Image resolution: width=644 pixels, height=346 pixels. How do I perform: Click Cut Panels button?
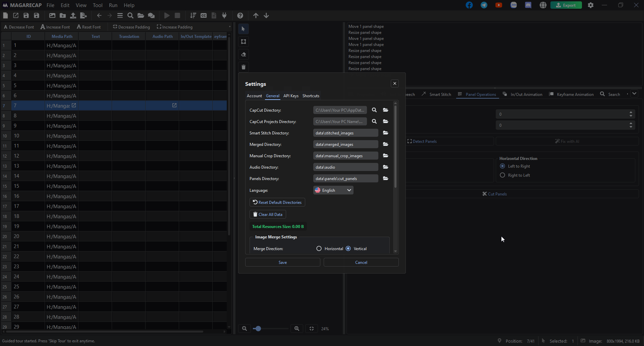coord(495,194)
